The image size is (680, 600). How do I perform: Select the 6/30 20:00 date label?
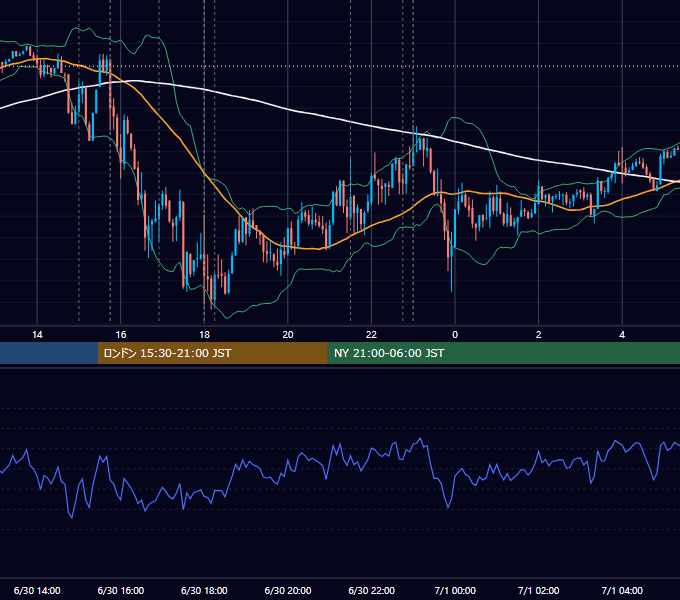[288, 590]
